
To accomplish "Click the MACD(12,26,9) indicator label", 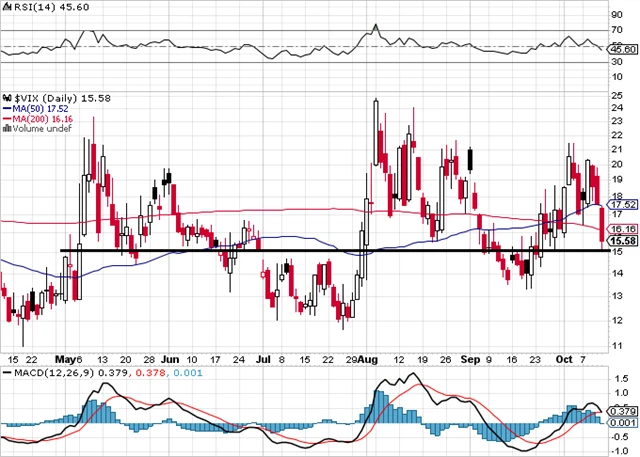I will point(44,372).
